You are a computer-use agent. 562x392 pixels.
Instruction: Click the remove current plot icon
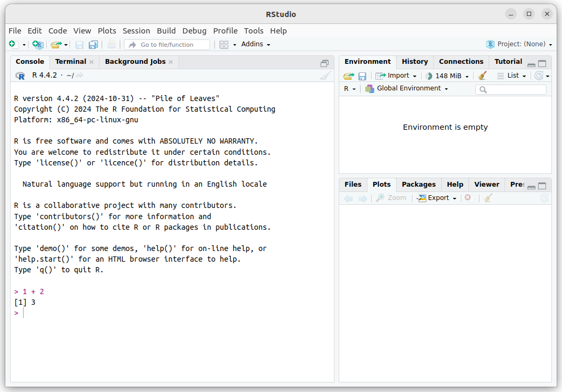click(x=468, y=198)
